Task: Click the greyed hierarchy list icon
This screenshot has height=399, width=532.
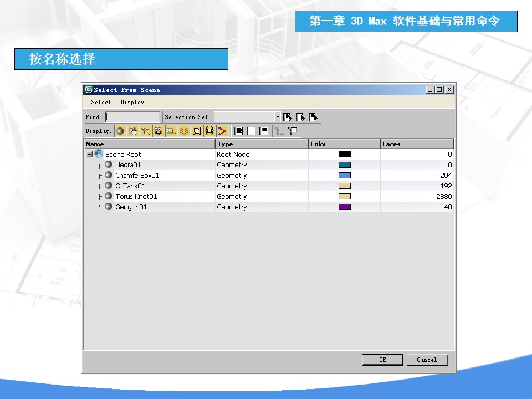Action: coord(279,131)
